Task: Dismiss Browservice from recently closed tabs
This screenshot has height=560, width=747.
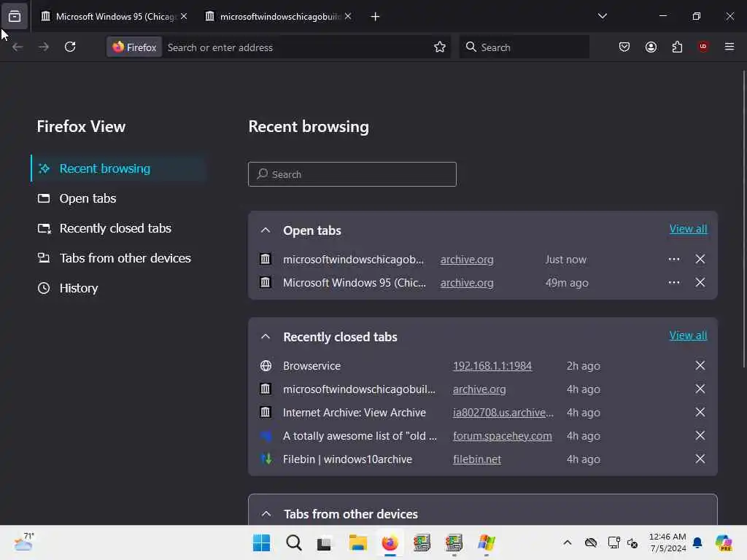Action: (x=700, y=365)
